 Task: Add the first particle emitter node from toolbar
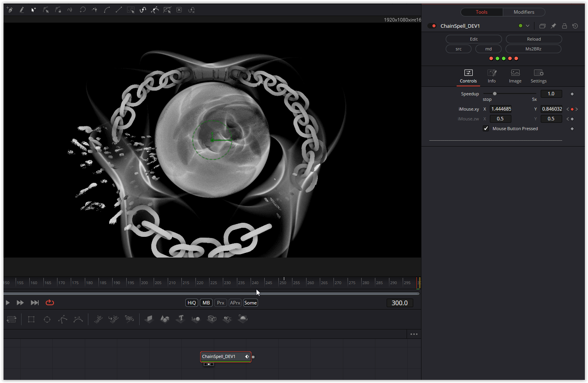point(98,319)
